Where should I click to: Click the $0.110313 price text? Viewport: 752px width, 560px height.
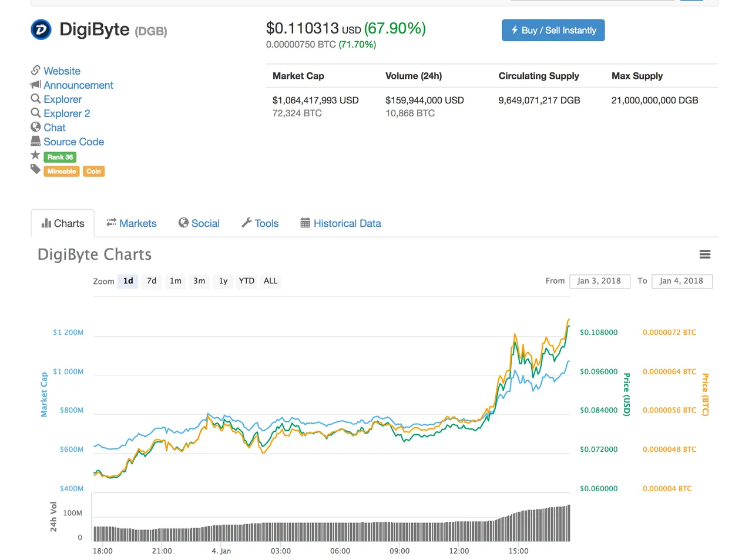(x=303, y=28)
